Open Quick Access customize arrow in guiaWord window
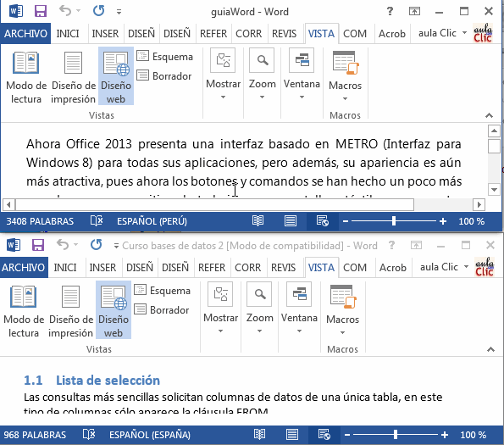This screenshot has width=504, height=445. click(x=119, y=12)
